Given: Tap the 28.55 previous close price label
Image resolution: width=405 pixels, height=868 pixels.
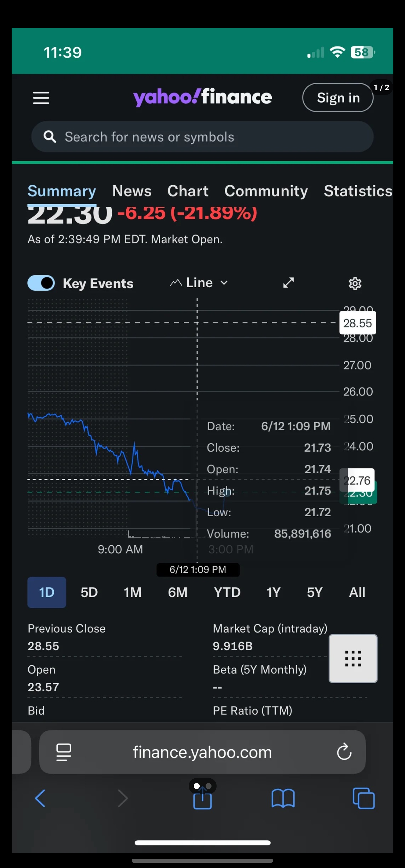Looking at the screenshot, I should [357, 323].
